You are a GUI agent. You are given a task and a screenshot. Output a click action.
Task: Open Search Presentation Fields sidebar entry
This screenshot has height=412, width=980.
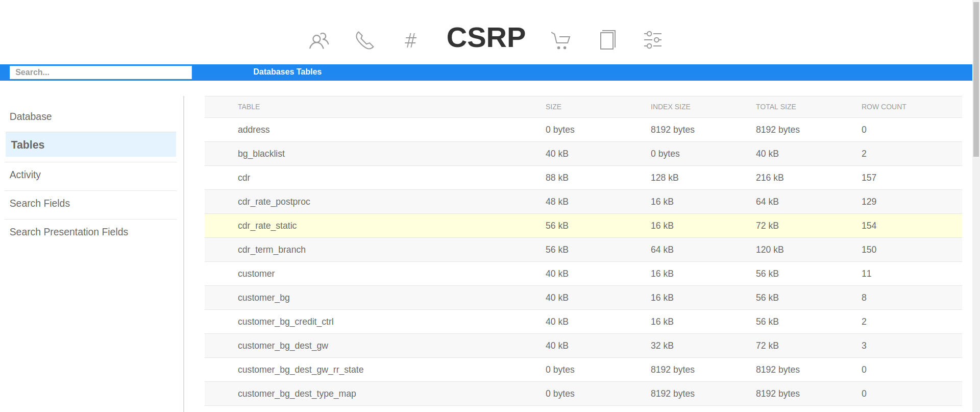pyautogui.click(x=69, y=232)
